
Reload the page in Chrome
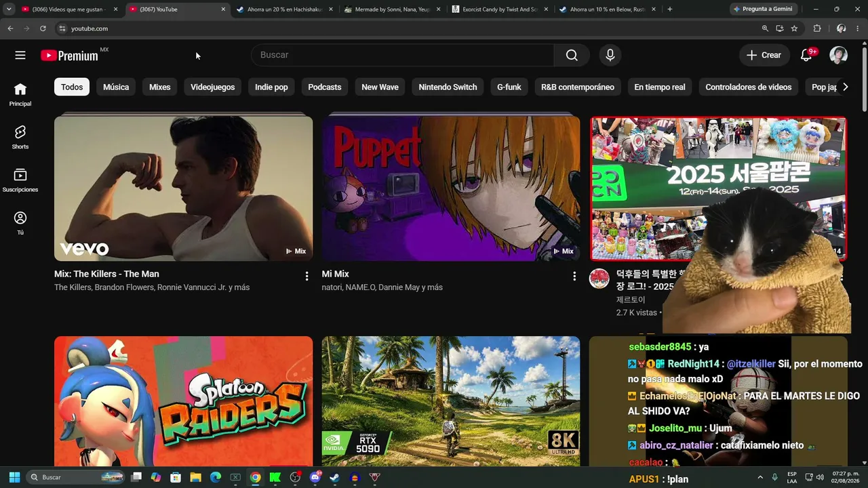(x=43, y=28)
